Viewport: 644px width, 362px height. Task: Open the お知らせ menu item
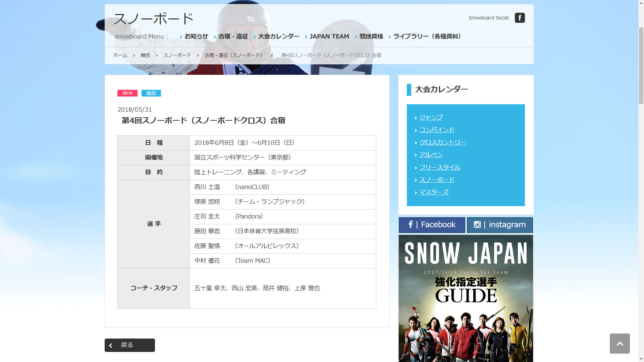coord(196,37)
